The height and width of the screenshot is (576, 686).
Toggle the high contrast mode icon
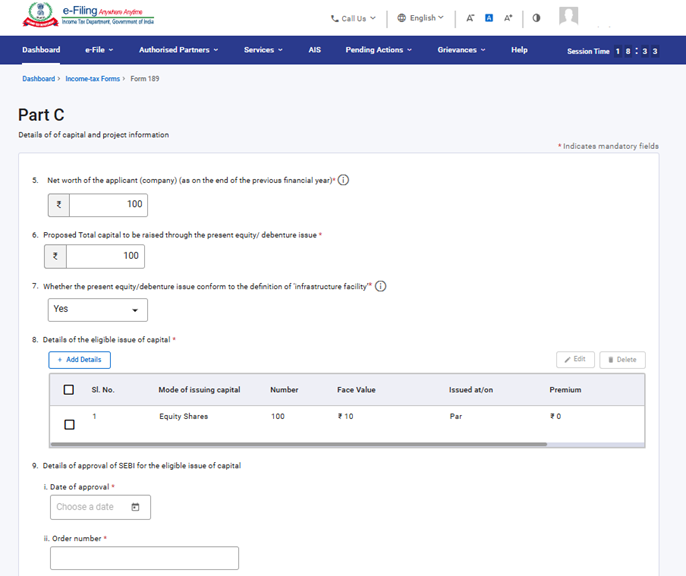536,18
